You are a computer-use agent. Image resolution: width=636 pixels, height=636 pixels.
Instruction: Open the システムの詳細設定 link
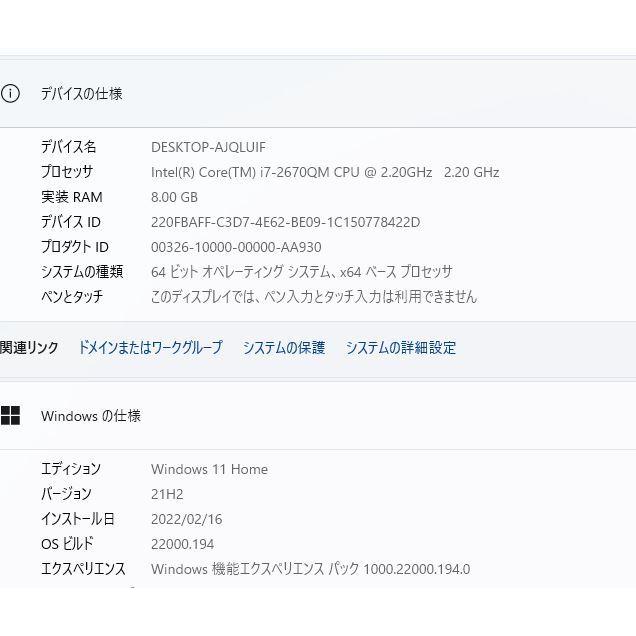point(401,348)
